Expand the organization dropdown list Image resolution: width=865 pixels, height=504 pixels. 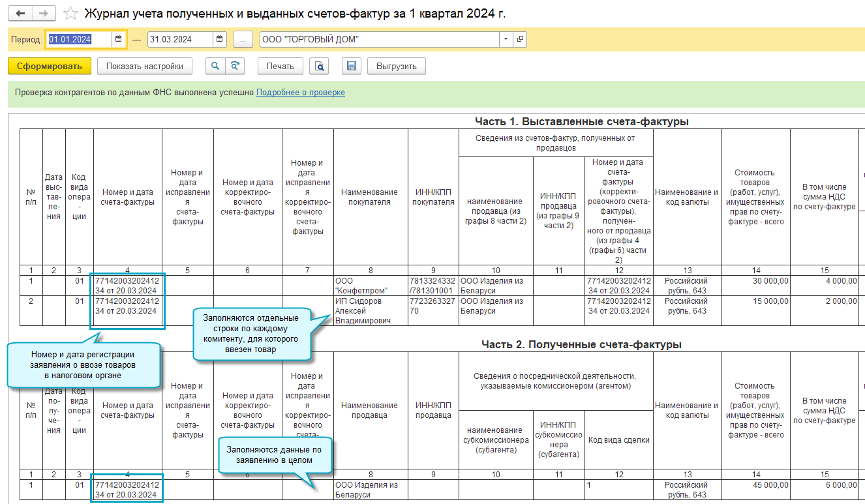click(506, 39)
